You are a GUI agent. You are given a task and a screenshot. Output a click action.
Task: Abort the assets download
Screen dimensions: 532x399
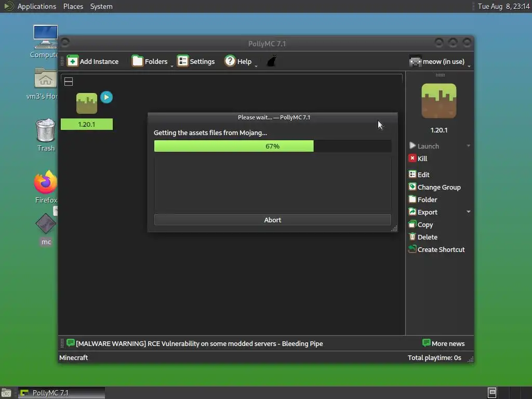tap(272, 220)
